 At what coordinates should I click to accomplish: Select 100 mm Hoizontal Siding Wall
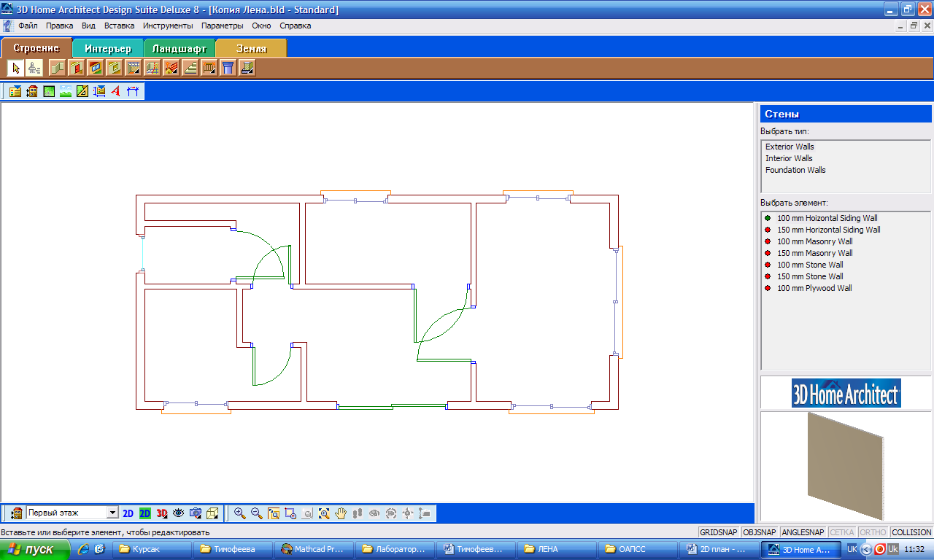coord(827,218)
